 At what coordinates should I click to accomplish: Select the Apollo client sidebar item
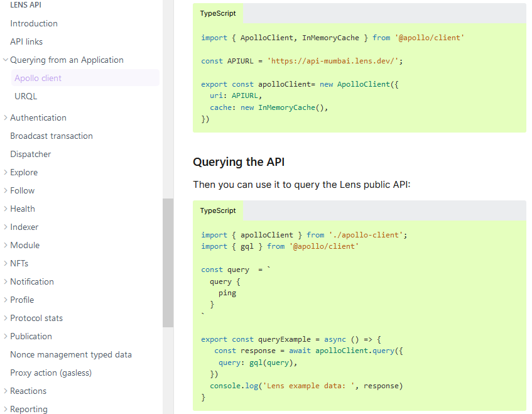(x=38, y=78)
